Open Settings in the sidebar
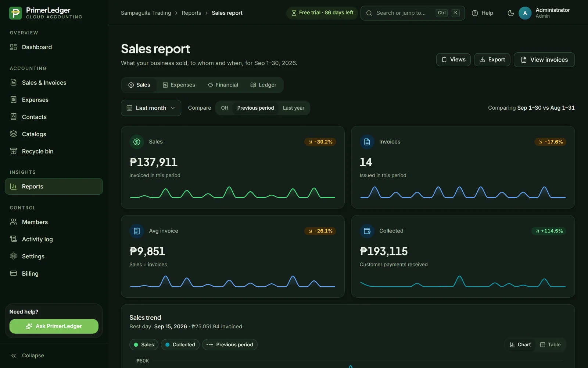This screenshot has width=588, height=368. [x=54, y=256]
